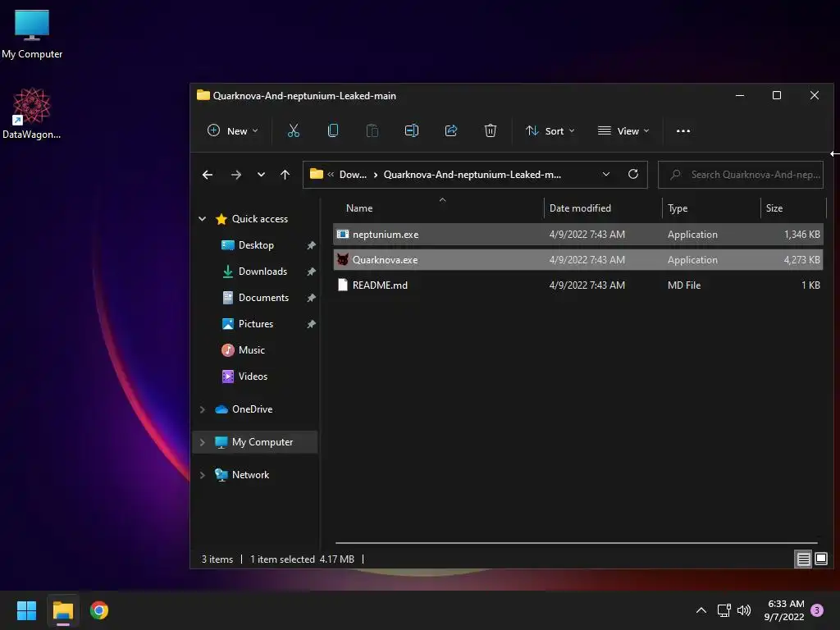Click the 4,273 KB size cell

tap(801, 260)
